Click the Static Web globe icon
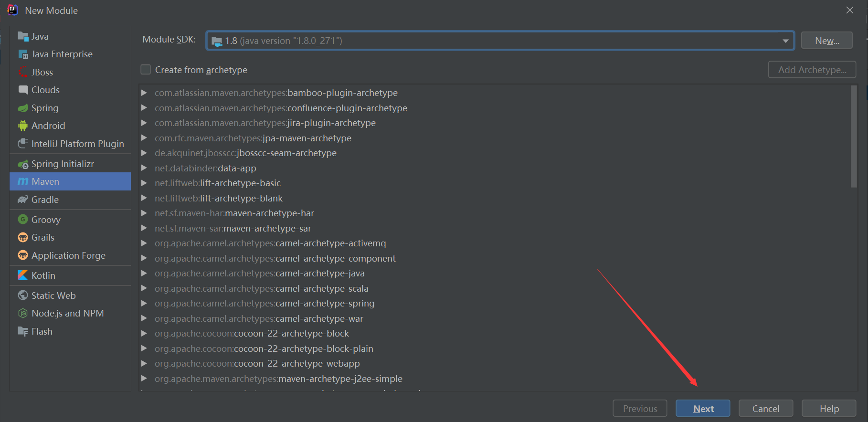Viewport: 868px width, 422px height. [23, 295]
